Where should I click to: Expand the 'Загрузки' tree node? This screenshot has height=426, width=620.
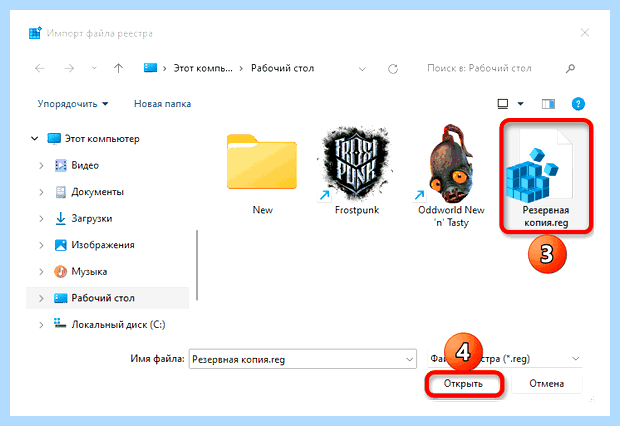(41, 218)
